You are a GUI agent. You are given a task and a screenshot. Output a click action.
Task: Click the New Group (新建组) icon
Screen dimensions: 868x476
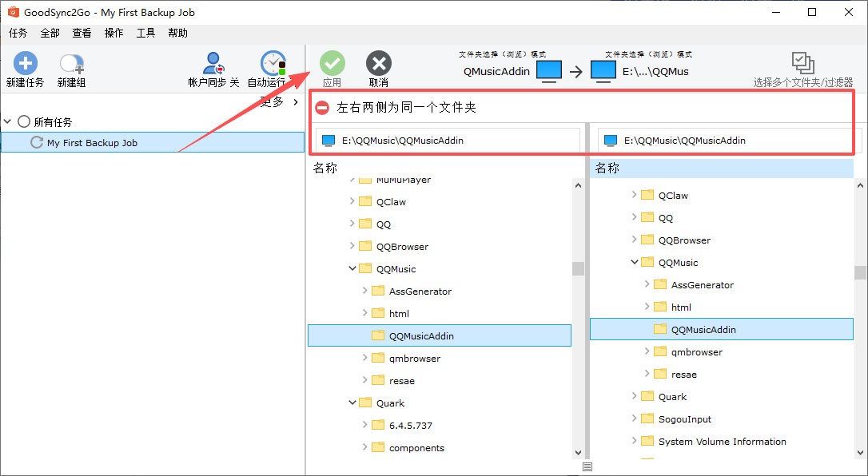tap(71, 64)
